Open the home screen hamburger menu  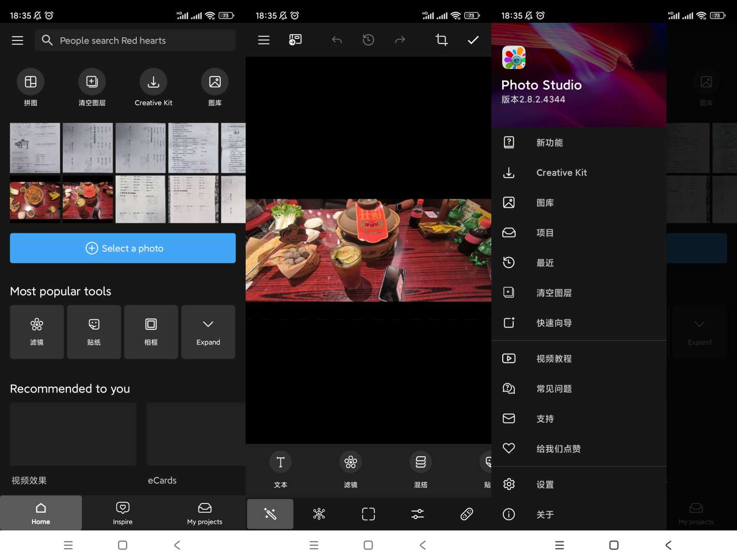click(x=18, y=40)
